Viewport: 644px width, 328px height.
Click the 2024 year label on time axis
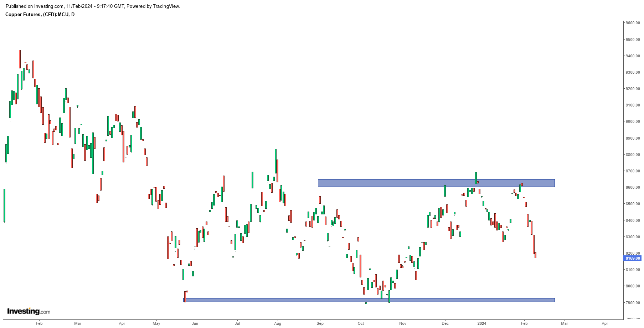coord(481,323)
